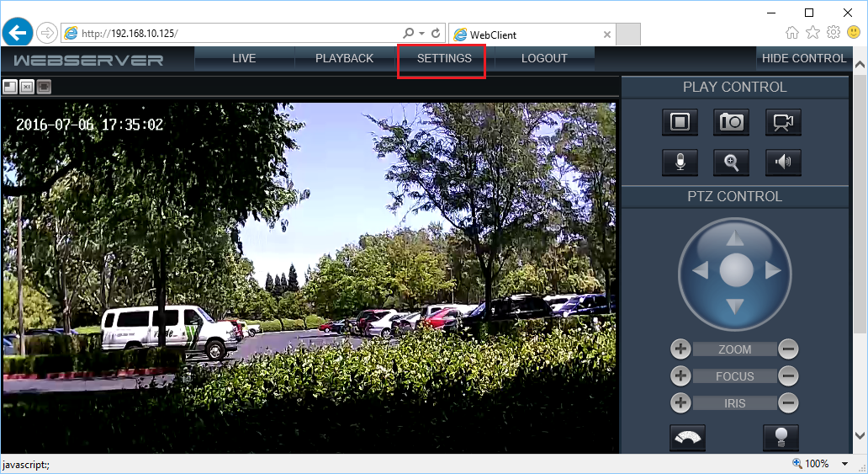868x474 pixels.
Task: Pan the camera right with PTZ arrow
Action: tap(772, 271)
